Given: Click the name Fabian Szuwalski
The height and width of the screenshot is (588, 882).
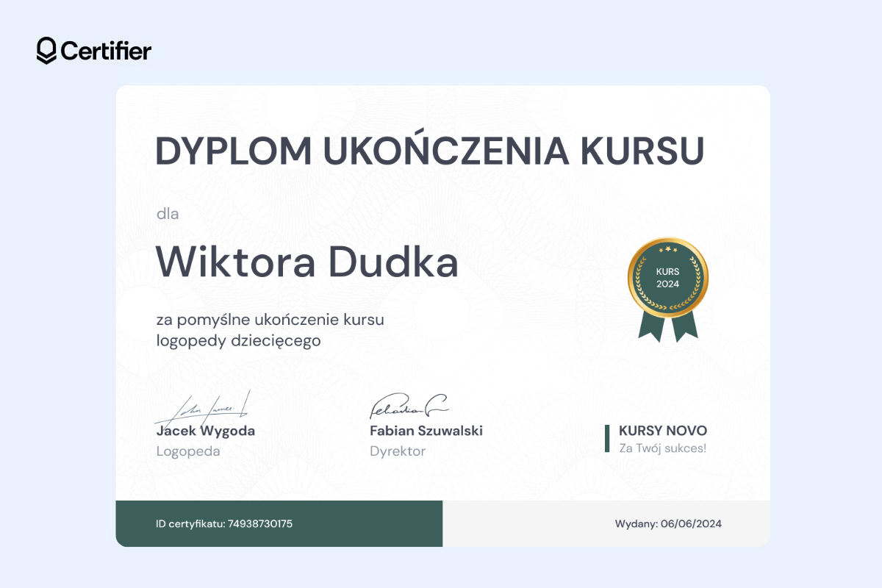Looking at the screenshot, I should (426, 431).
